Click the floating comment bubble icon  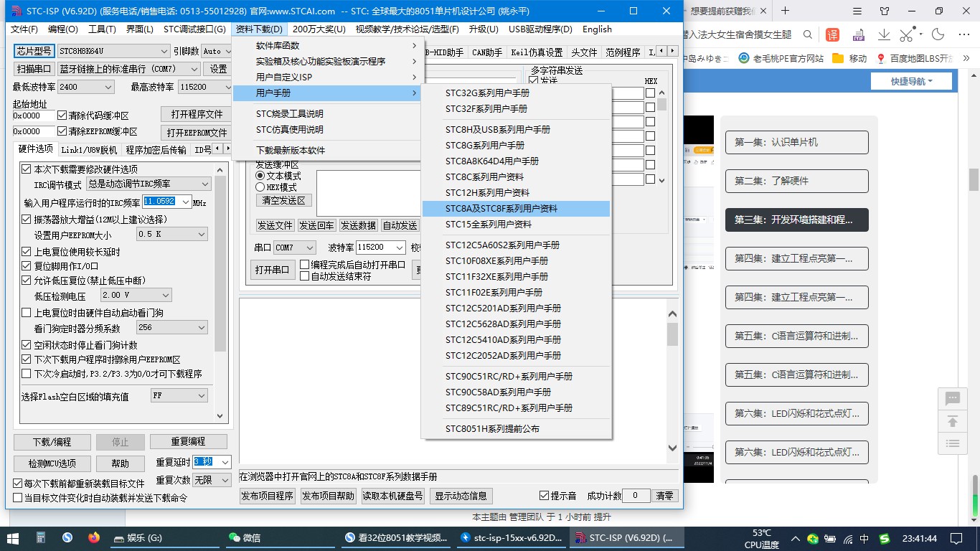click(953, 399)
